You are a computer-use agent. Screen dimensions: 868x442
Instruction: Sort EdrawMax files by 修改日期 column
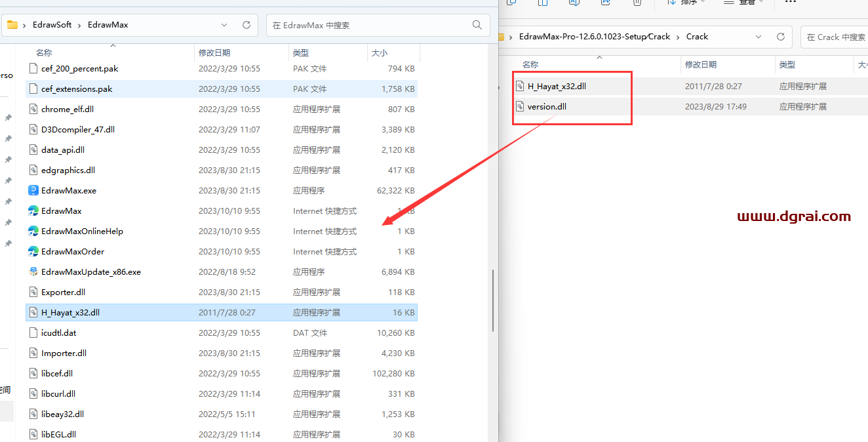tap(214, 52)
